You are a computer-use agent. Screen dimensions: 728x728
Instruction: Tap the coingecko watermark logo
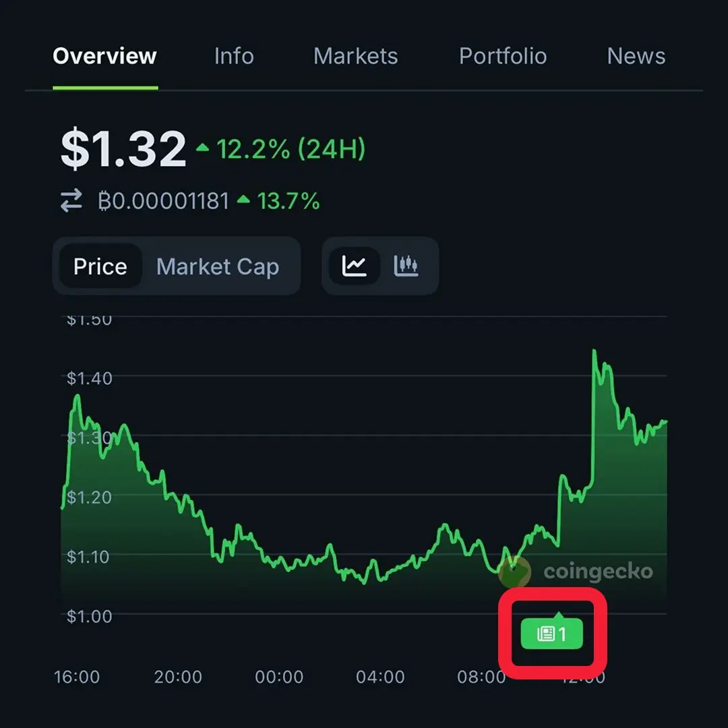point(576,572)
